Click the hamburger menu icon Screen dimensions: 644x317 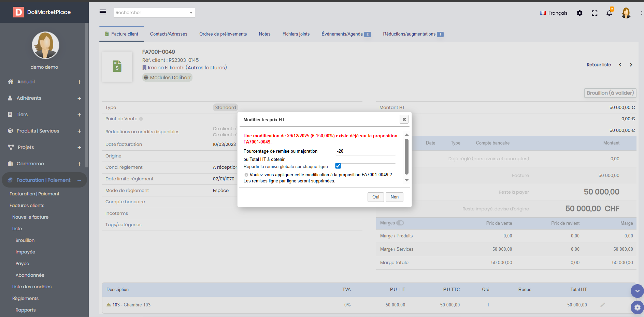tap(102, 12)
